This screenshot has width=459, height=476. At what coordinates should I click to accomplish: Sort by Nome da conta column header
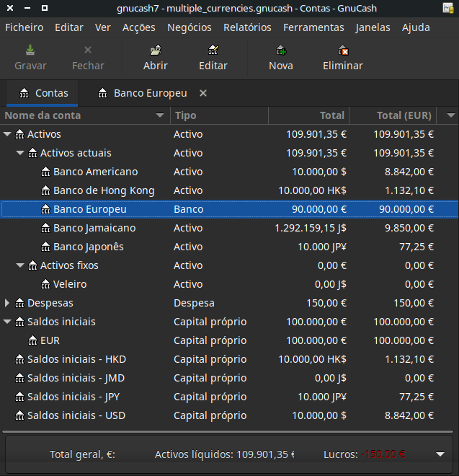pos(79,115)
